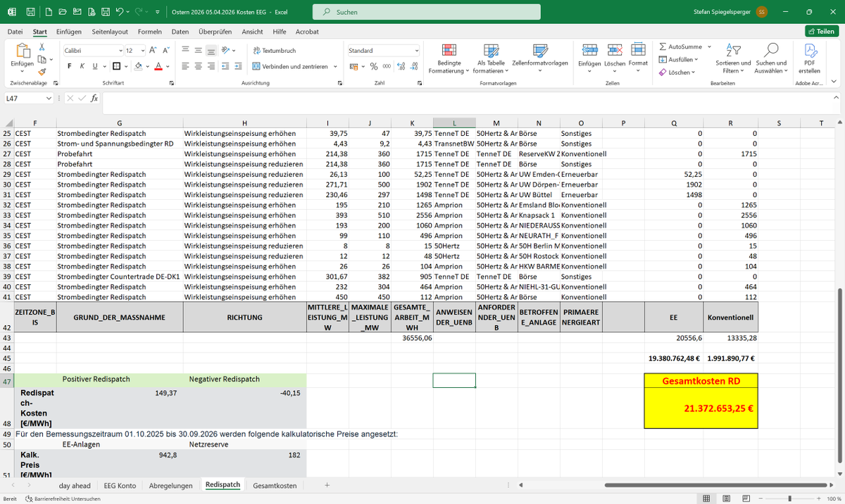Screen dimensions: 845x504
Task: Open Als Tabelle formatieren gallery
Action: coord(491,58)
